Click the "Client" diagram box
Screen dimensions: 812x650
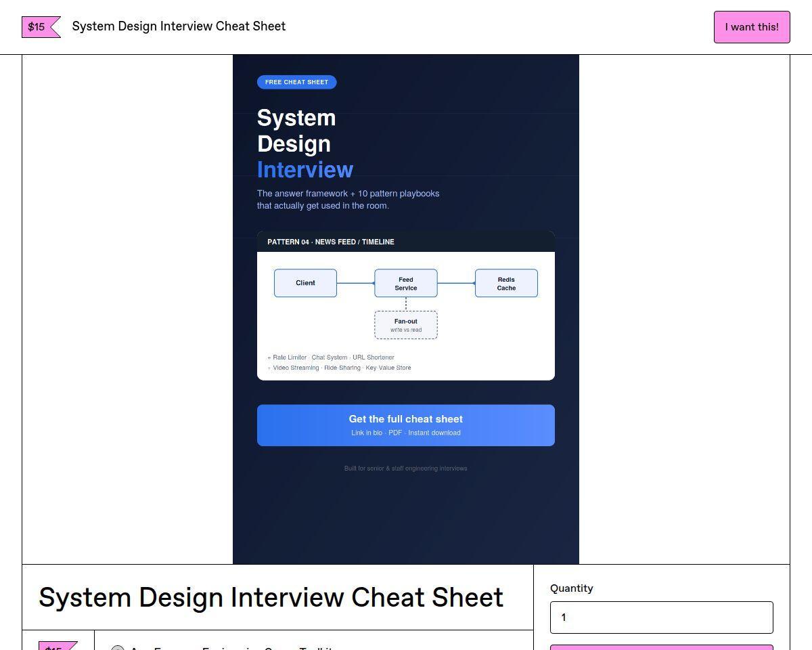tap(305, 283)
